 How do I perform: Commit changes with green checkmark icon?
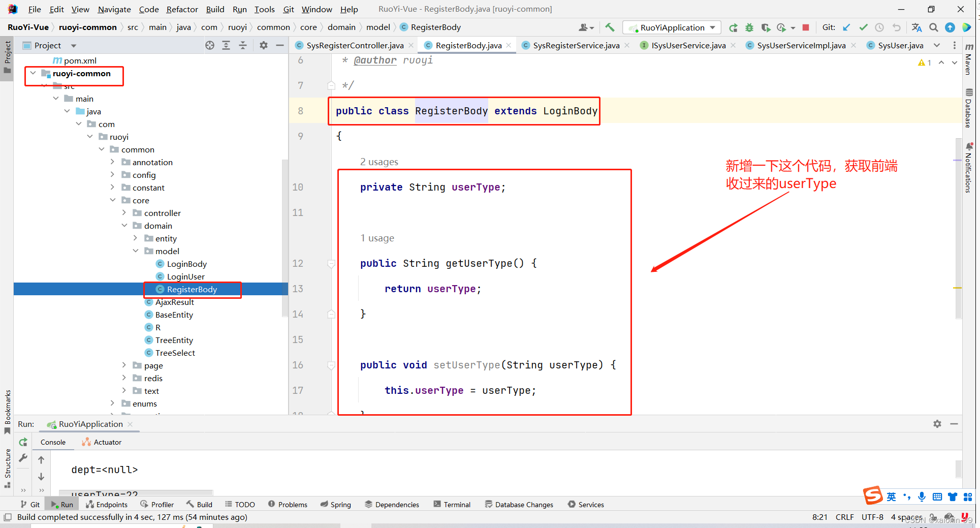tap(863, 27)
